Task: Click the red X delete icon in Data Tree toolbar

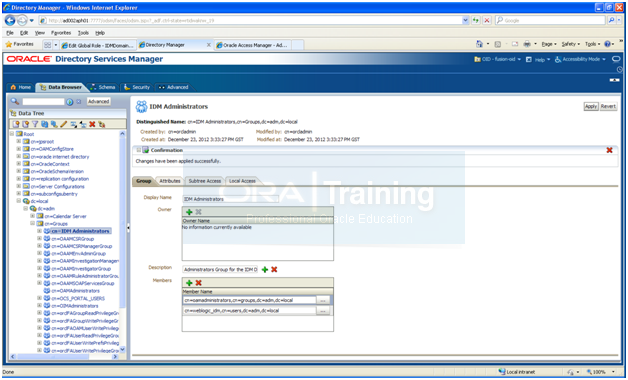Action: (x=92, y=125)
